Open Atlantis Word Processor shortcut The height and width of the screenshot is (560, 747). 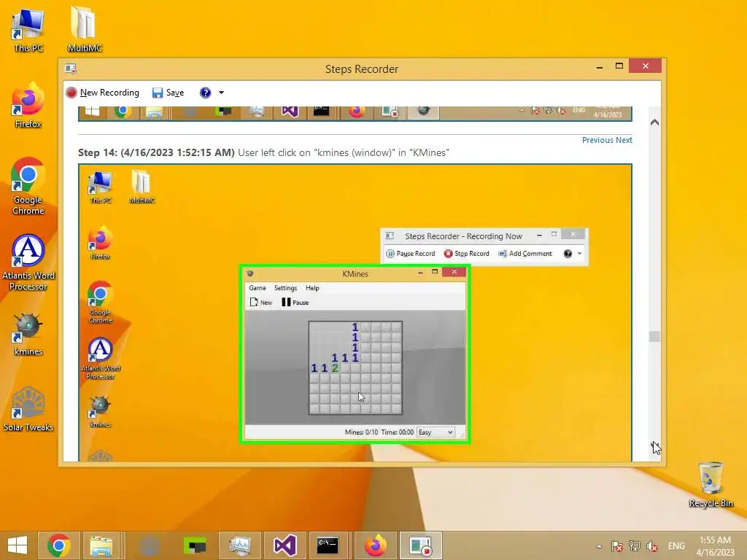[x=28, y=262]
